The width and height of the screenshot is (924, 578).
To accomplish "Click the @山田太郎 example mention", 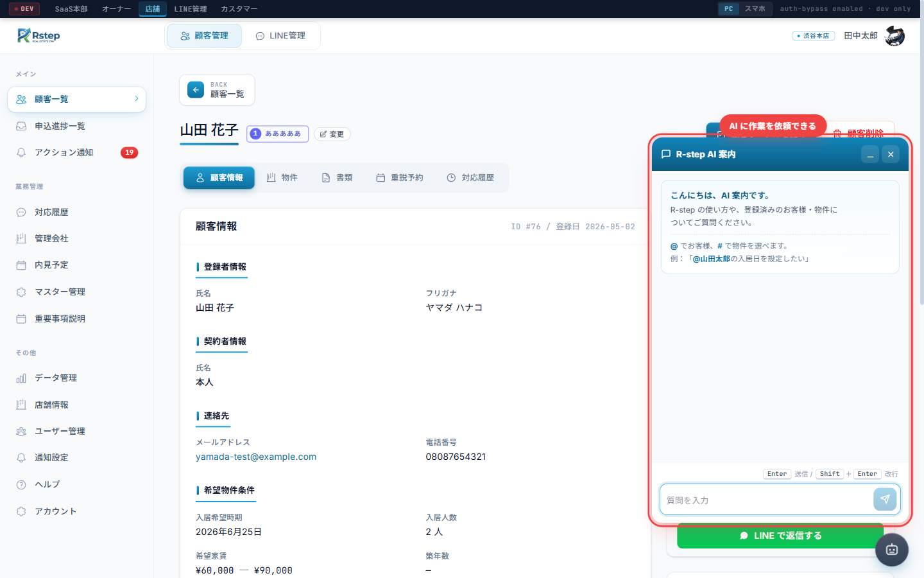I will tap(711, 259).
